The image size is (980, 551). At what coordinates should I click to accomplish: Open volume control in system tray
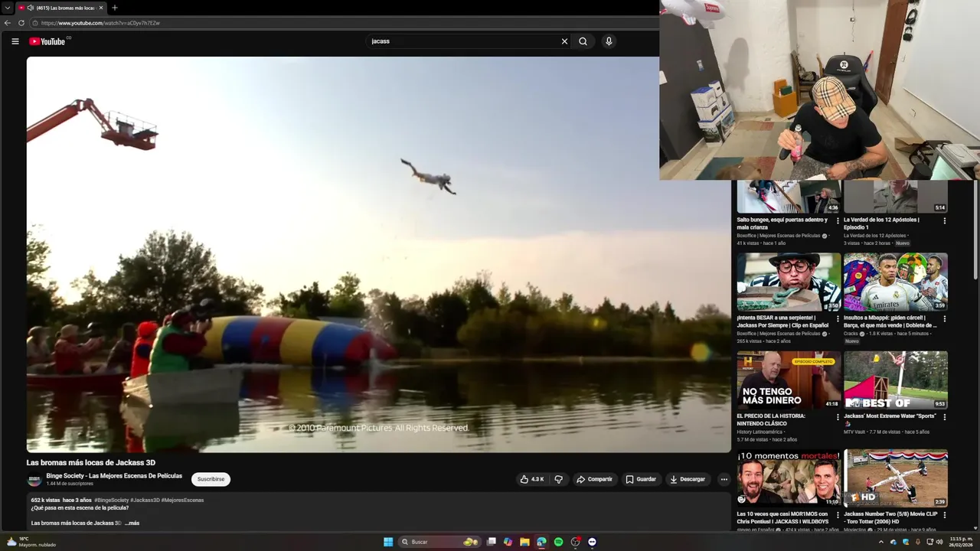point(939,542)
